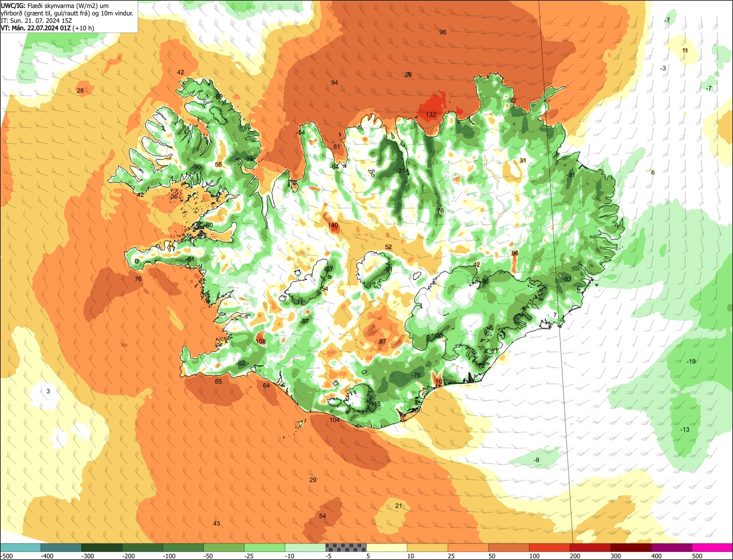Click the legend swatch between 200 and 300
Image resolution: width=733 pixels, height=560 pixels.
[x=590, y=547]
